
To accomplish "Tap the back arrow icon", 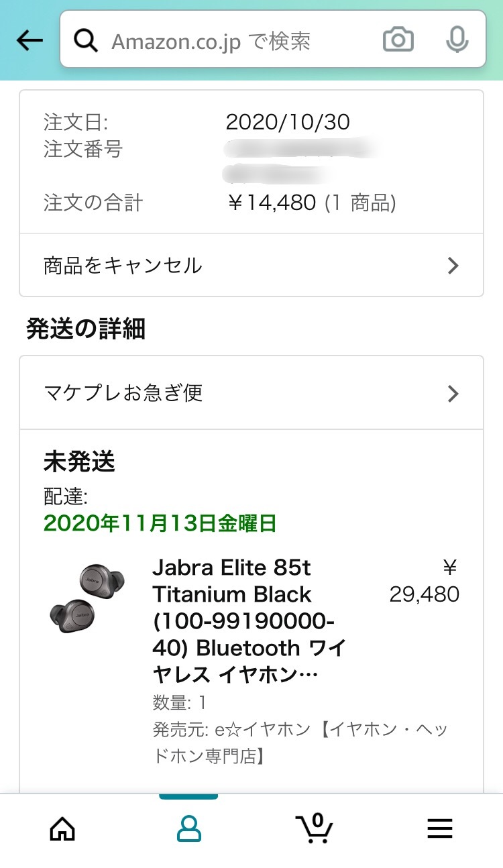I will coord(30,41).
